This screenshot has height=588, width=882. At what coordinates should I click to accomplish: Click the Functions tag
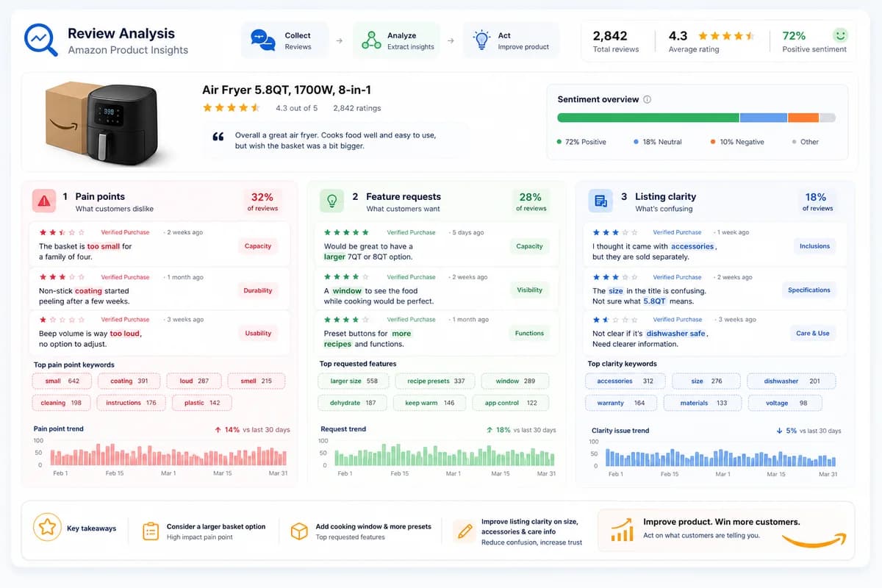[x=529, y=333]
